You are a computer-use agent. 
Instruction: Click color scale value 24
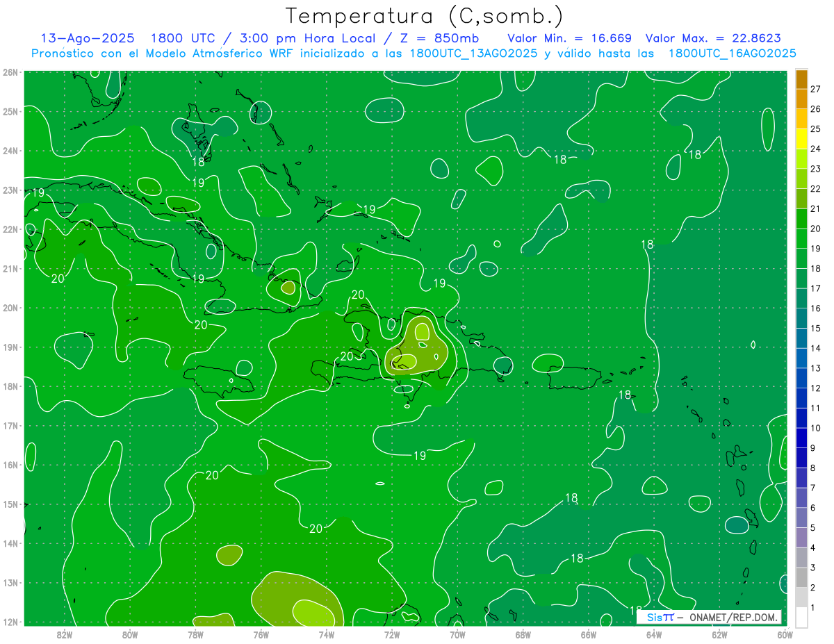pyautogui.click(x=815, y=149)
